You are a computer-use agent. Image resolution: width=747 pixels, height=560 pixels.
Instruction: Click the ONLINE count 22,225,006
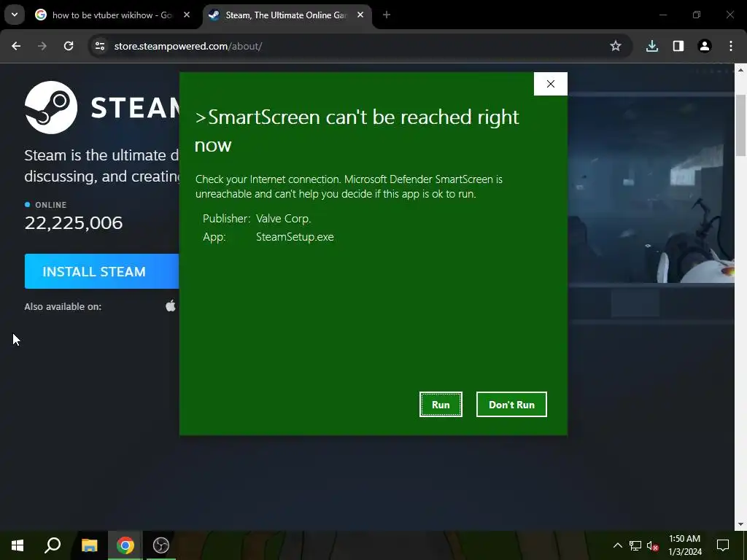tap(74, 223)
